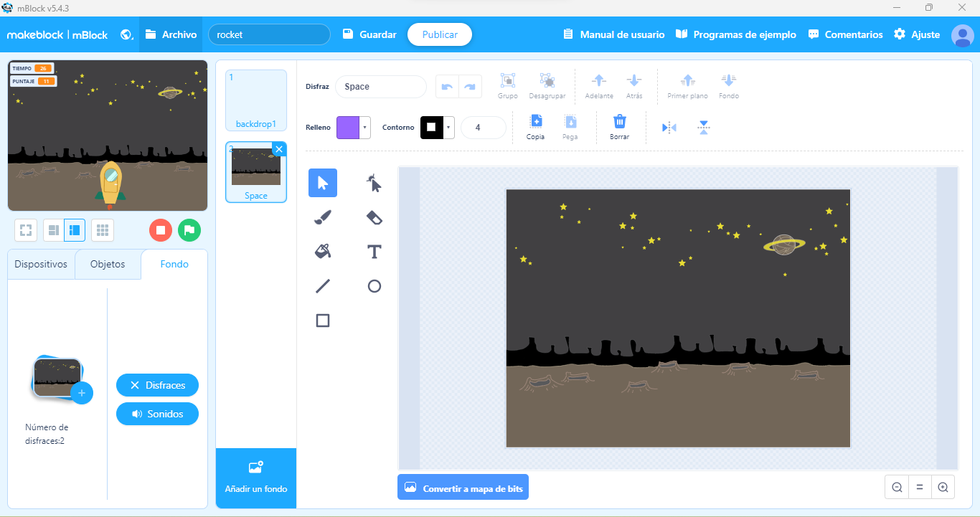Image resolution: width=980 pixels, height=517 pixels.
Task: Stop the project with red button
Action: 161,230
